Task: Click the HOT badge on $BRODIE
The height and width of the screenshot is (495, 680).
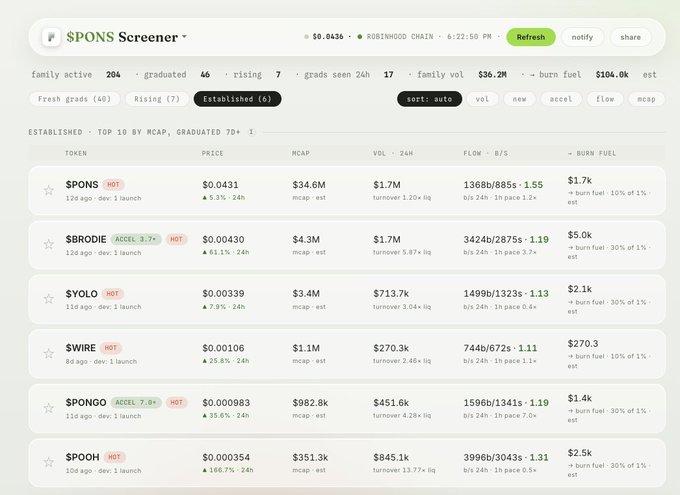Action: coord(176,239)
